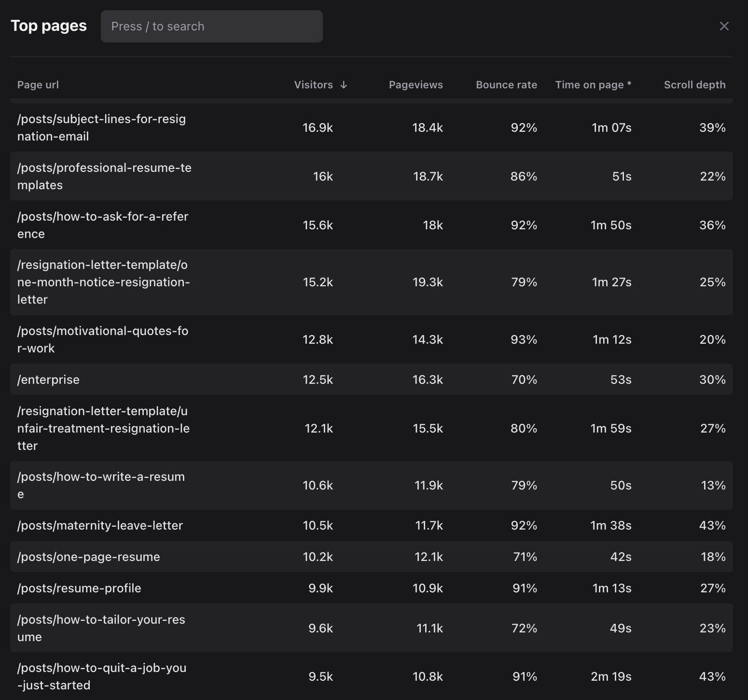
Task: Open /posts/how-to-tailor-your-resume link
Action: [x=101, y=628]
